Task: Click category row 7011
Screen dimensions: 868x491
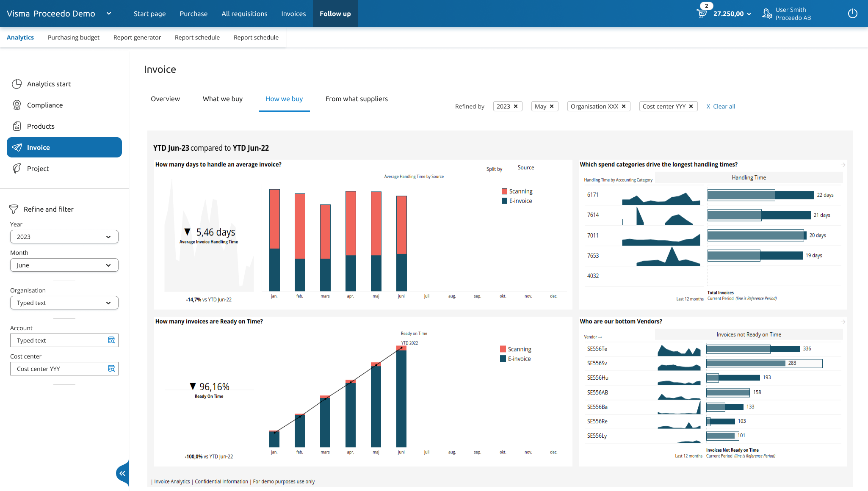Action: click(713, 235)
